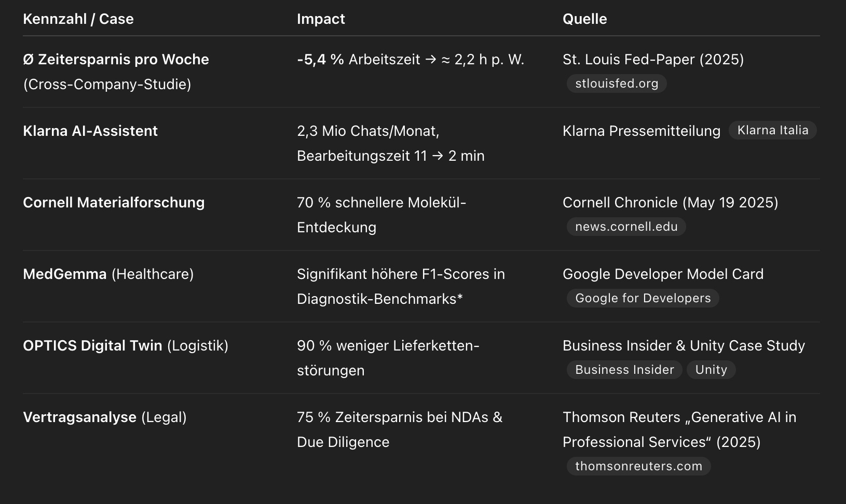Click the 90 % weniger Lieferkettenstörungen cell
Screen dimensions: 846x504
click(x=388, y=358)
